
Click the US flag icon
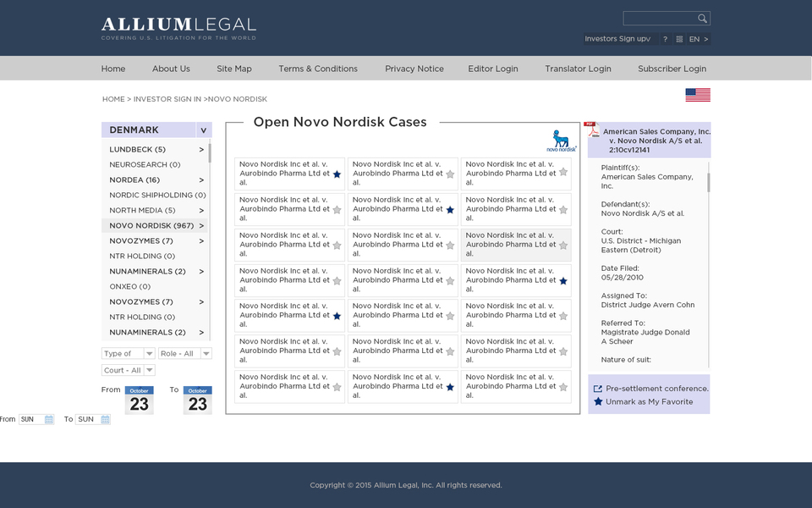[x=698, y=95]
